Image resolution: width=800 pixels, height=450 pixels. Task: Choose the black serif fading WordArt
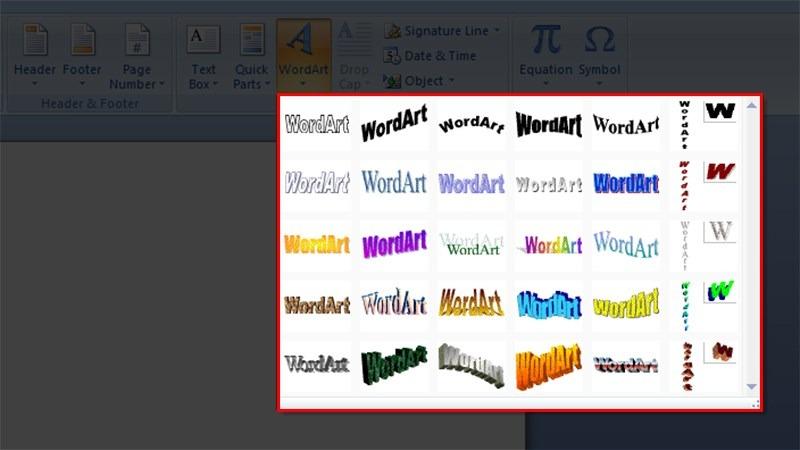[x=626, y=124]
